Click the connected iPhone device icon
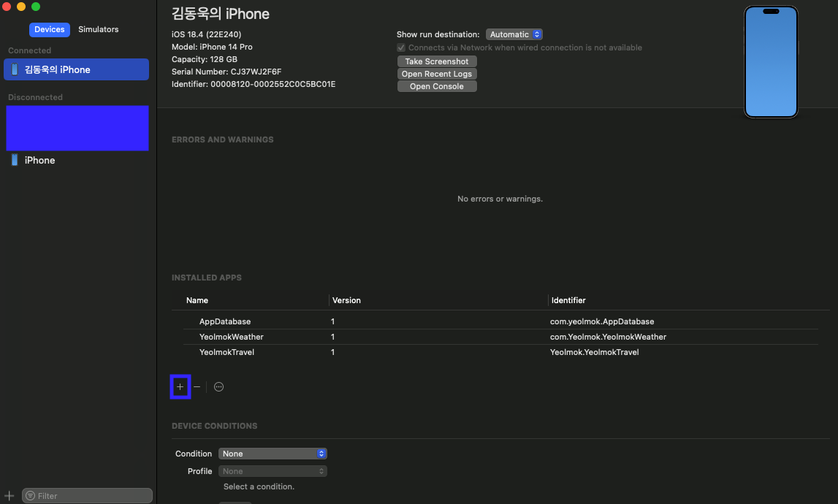 (x=15, y=69)
